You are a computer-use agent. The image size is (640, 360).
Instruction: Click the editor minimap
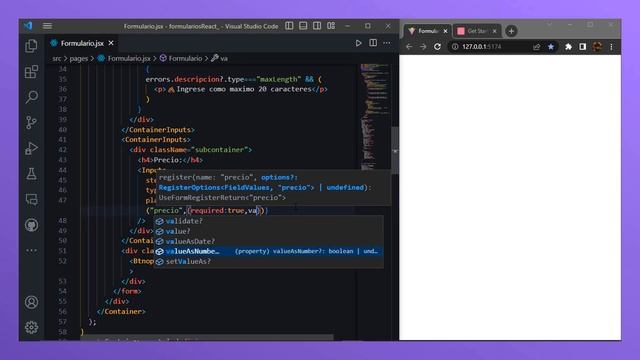(375, 117)
